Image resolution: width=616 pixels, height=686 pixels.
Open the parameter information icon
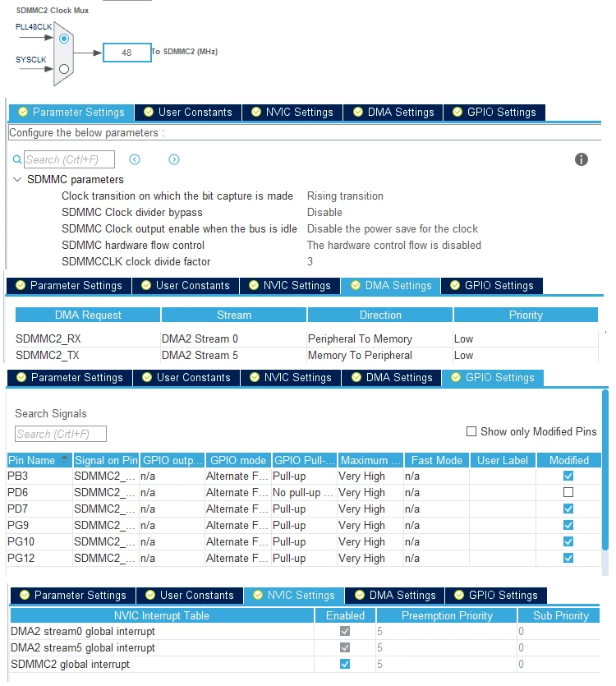point(582,159)
